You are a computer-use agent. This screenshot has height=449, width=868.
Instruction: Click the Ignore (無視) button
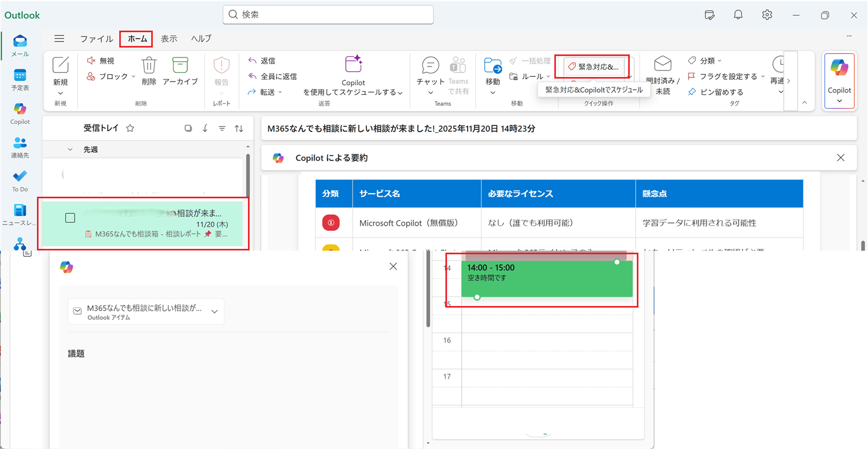(x=101, y=61)
